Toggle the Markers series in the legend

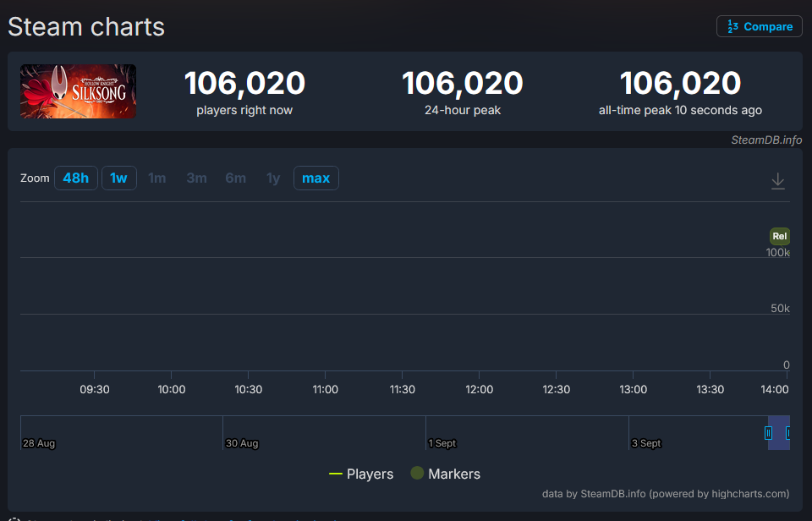tap(446, 474)
